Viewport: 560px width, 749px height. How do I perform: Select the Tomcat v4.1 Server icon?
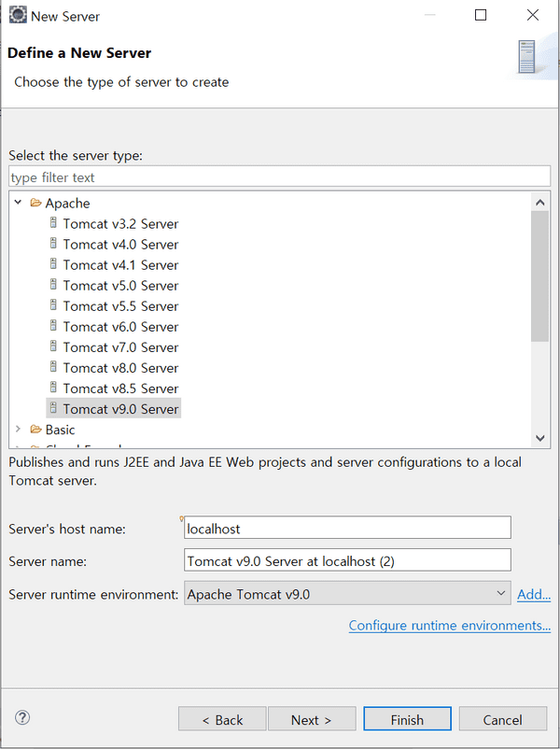pyautogui.click(x=54, y=264)
